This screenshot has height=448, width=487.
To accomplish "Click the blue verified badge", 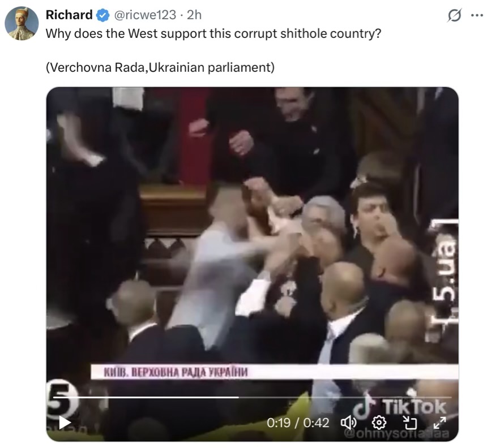I will tap(103, 15).
